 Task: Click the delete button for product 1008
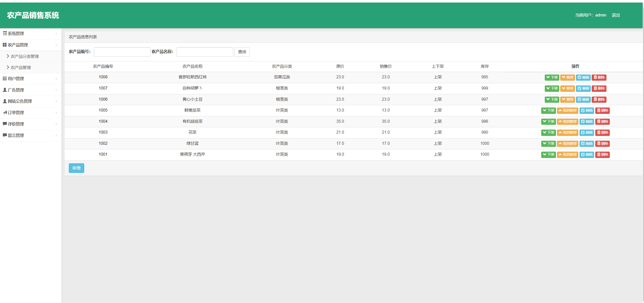599,77
